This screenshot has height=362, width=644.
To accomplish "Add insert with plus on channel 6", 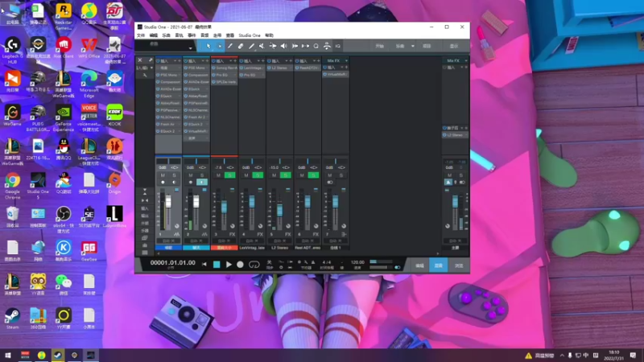I will coord(318,61).
